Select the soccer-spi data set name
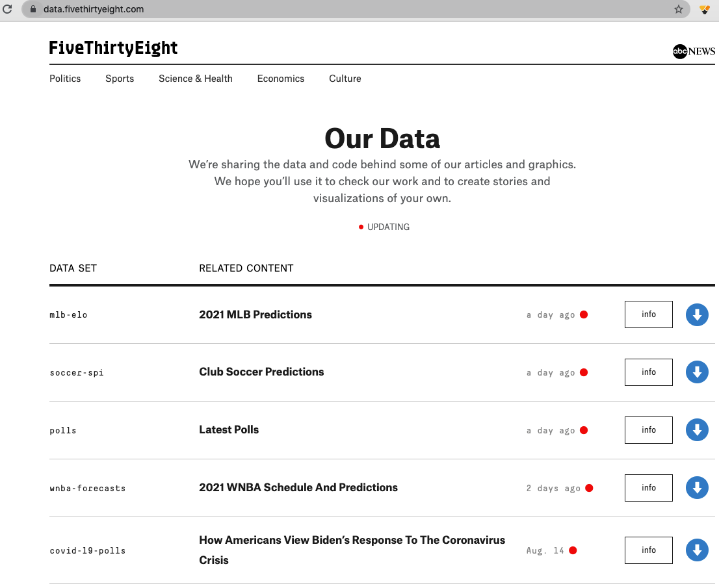 click(77, 372)
